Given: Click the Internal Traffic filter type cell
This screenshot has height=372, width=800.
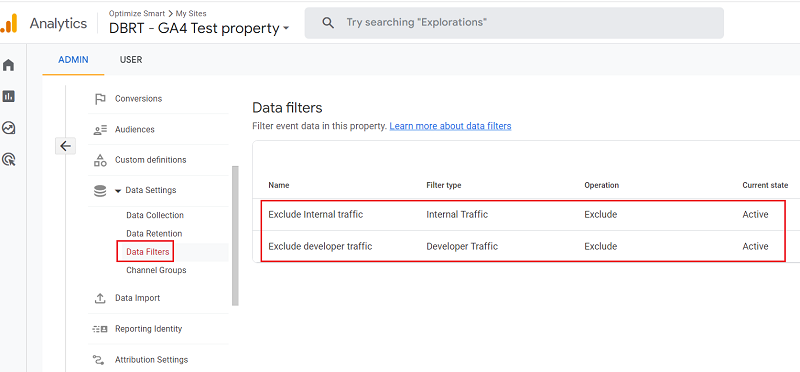Looking at the screenshot, I should [457, 215].
